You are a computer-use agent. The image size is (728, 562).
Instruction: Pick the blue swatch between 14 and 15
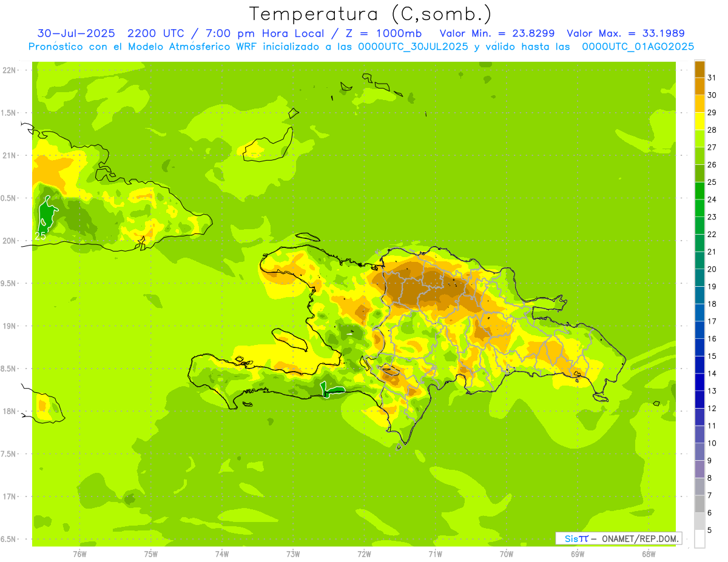tap(699, 365)
